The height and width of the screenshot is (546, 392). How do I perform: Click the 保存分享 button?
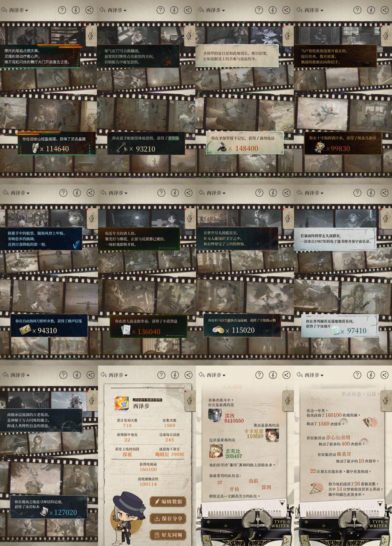point(168,518)
